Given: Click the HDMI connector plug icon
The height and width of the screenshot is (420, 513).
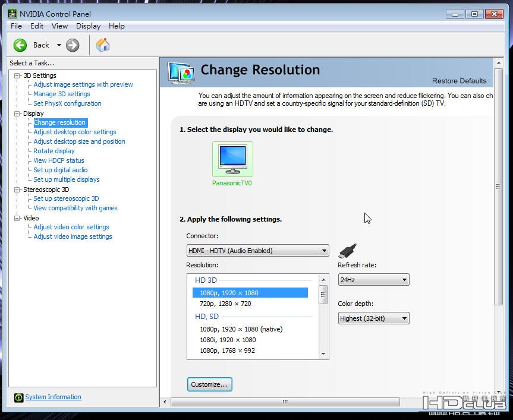Looking at the screenshot, I should [348, 251].
